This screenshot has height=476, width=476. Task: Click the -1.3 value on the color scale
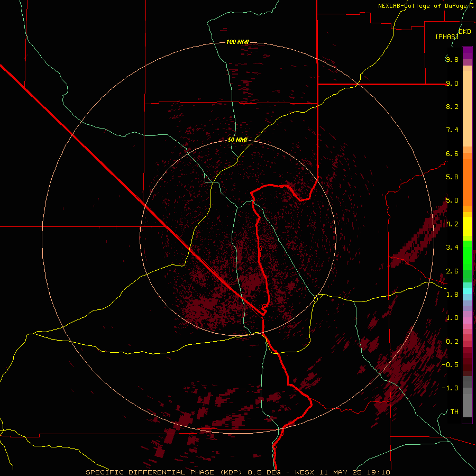point(450,388)
